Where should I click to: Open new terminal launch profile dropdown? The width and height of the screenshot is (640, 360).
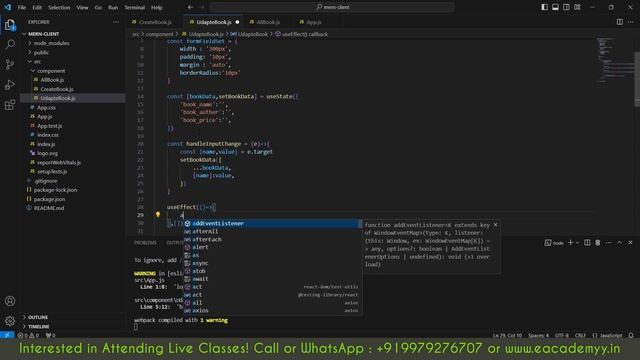577,242
